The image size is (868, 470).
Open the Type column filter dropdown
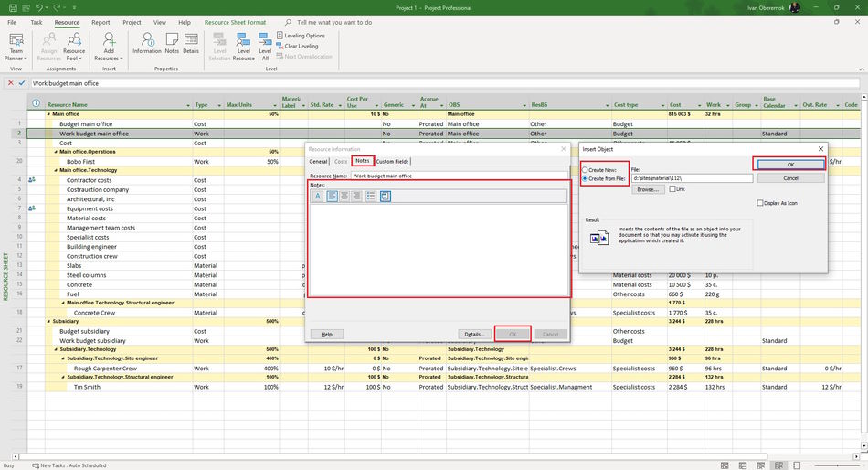coord(219,105)
